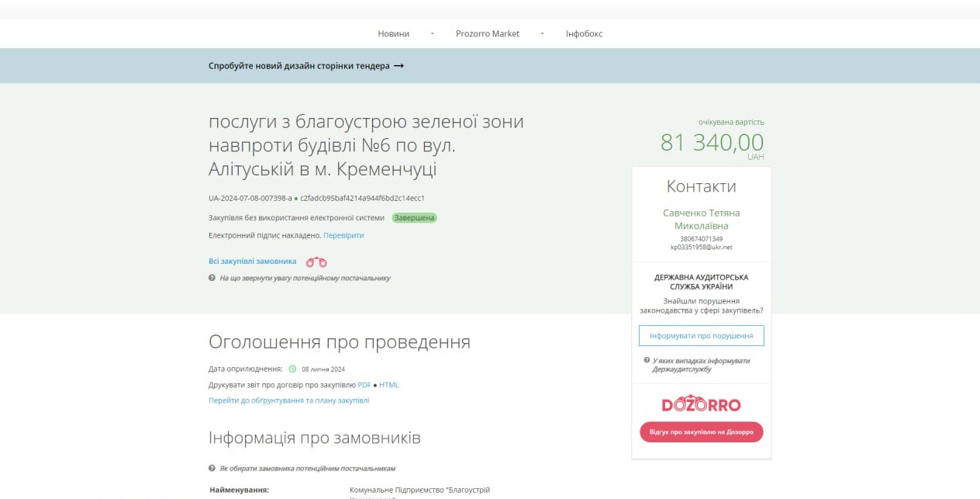This screenshot has width=980, height=499.
Task: Open "Всі закупівлі замовника" link
Action: tap(252, 262)
